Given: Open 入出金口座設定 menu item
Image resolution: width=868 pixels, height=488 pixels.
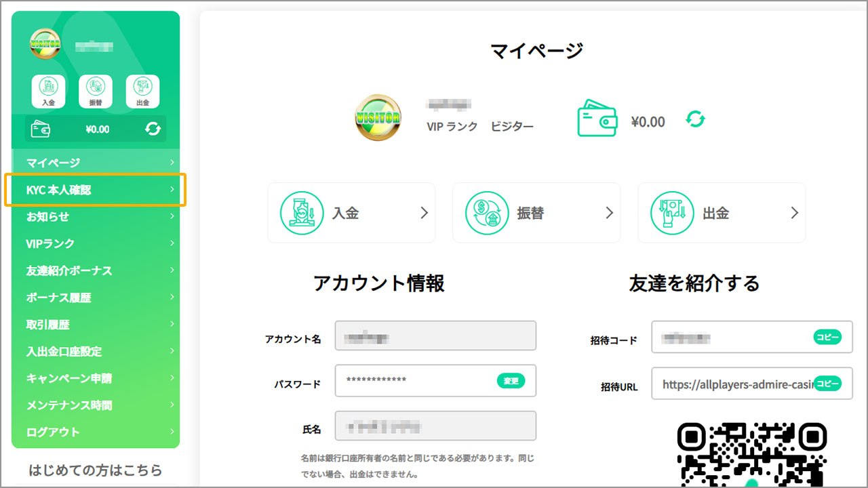Looking at the screenshot, I should pyautogui.click(x=96, y=351).
